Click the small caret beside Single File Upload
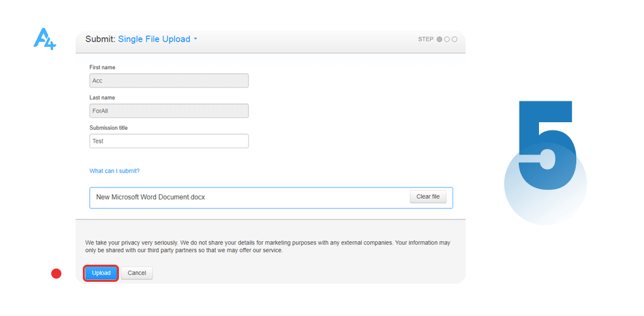 (195, 39)
